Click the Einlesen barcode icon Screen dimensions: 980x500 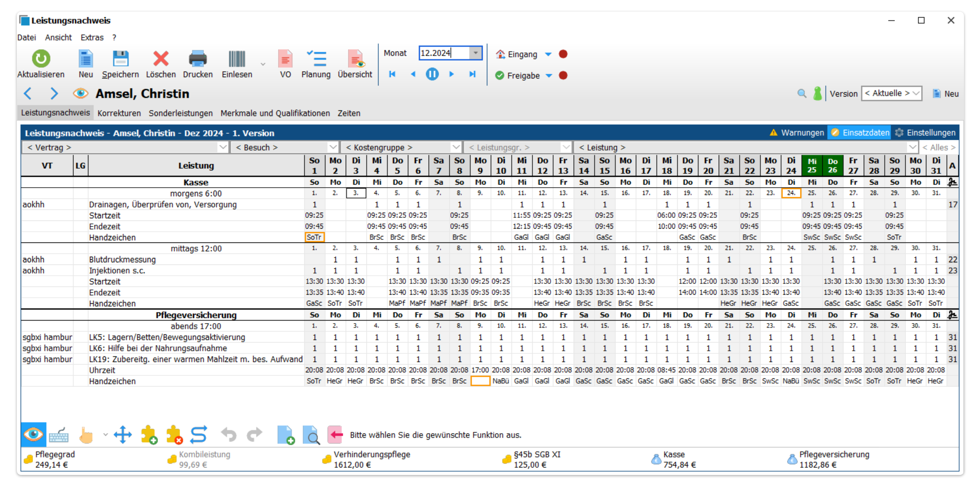237,59
